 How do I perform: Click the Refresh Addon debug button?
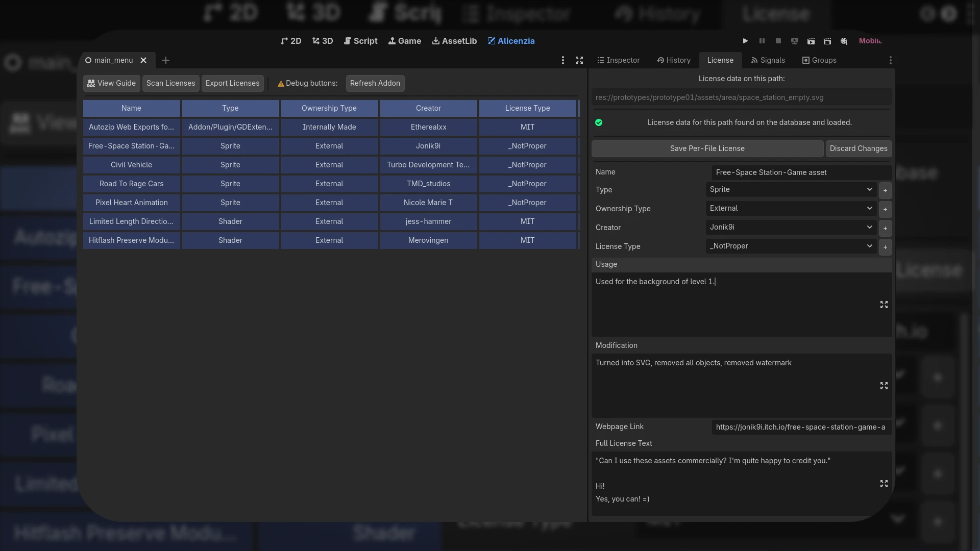tap(375, 83)
